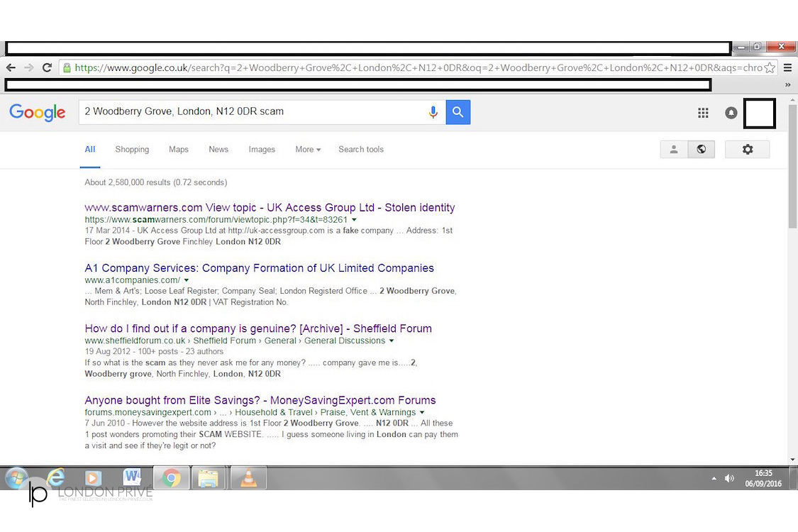This screenshot has height=532, width=798.
Task: Open the Sheffield Forum result dropdown arrow
Action: (x=392, y=340)
